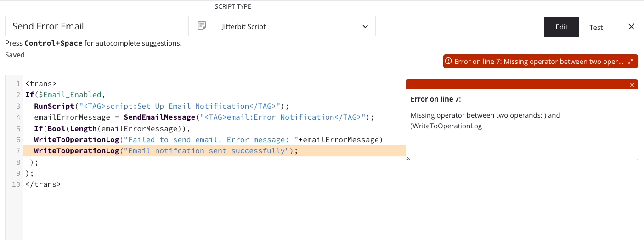Screen dimensions: 644x240
Task: Click the red error banner on line 7
Action: pos(541,61)
